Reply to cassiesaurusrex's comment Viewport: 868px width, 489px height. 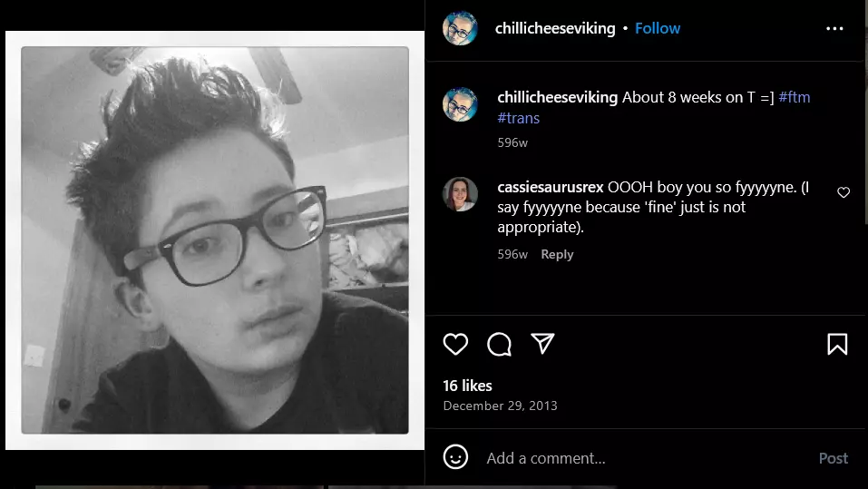pyautogui.click(x=557, y=254)
